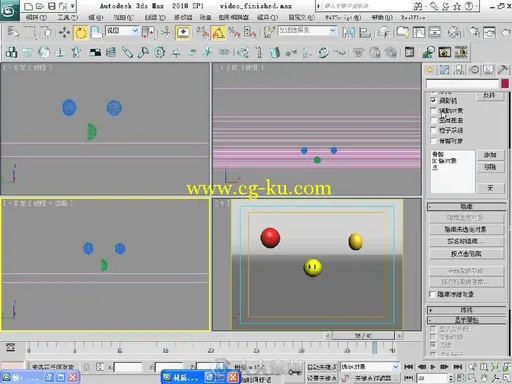Screen dimensions: 512x384
Task: Open the Create panel star tab
Action: point(430,70)
